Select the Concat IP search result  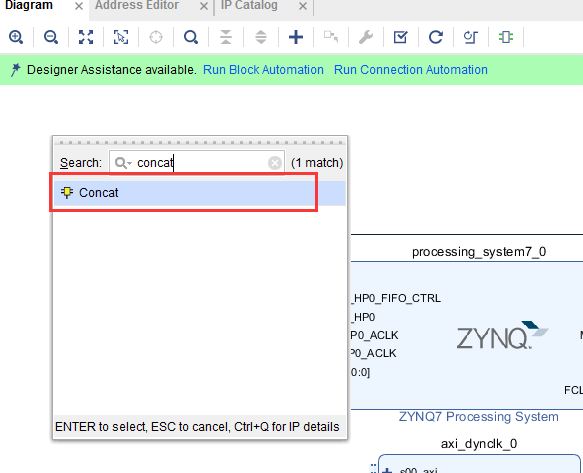[200, 193]
